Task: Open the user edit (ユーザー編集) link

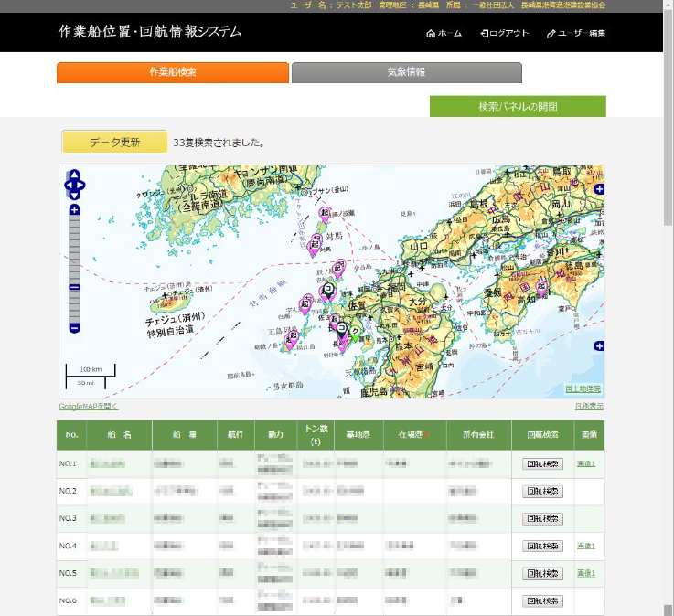Action: pos(575,34)
